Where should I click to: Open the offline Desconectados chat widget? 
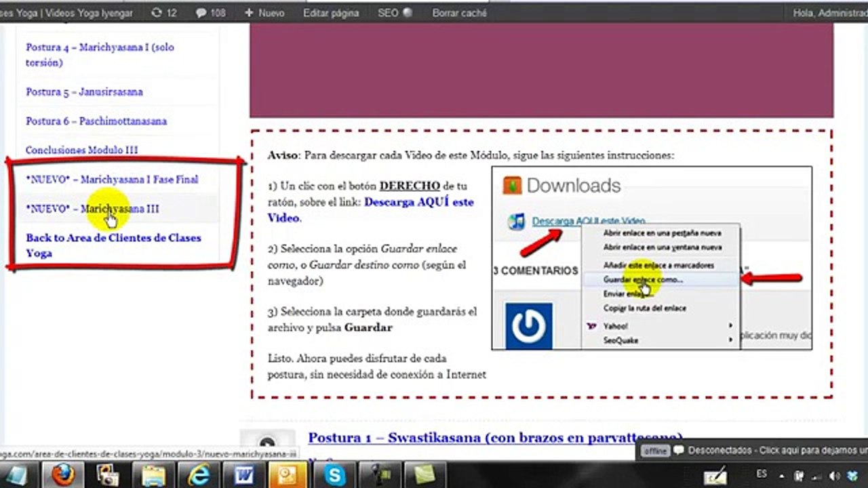pos(753,451)
